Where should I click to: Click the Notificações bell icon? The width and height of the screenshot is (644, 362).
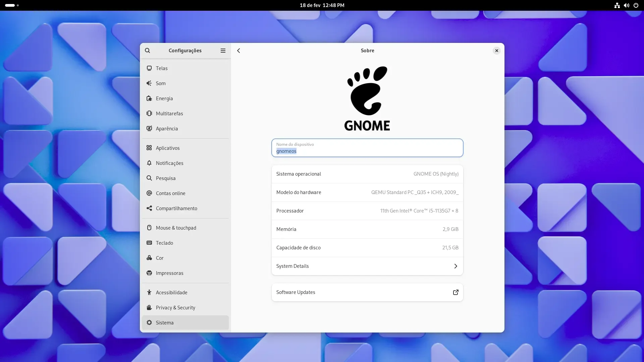point(149,163)
